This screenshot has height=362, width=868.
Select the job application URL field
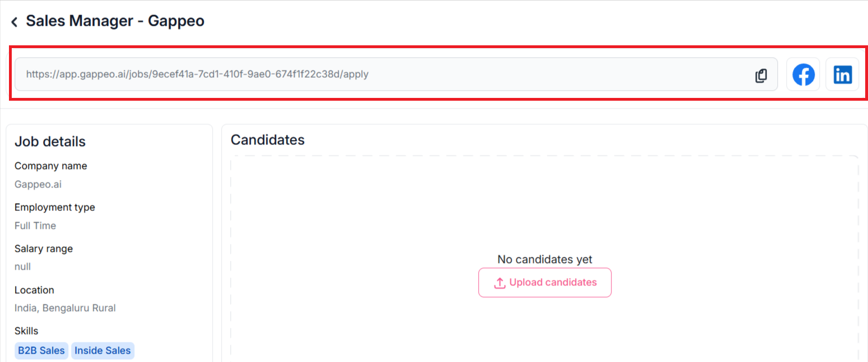(396, 74)
